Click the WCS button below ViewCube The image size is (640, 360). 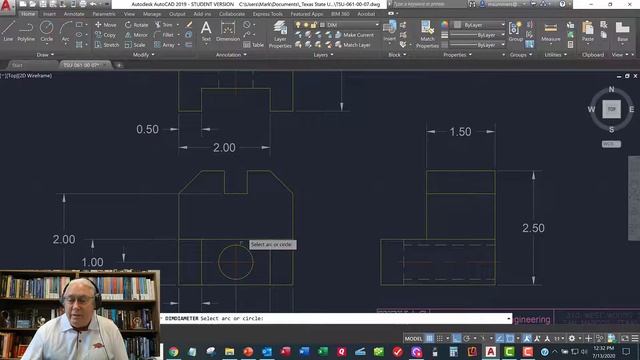[x=611, y=144]
